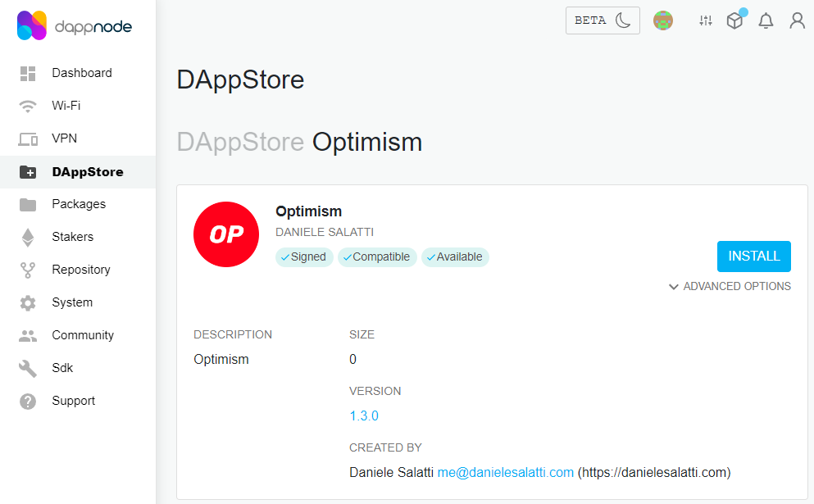
Task: Click the Repository fork icon
Action: click(28, 270)
